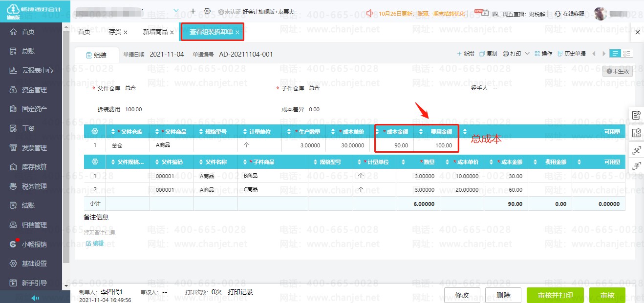Open 库存核算 in the left sidebar

(34, 167)
